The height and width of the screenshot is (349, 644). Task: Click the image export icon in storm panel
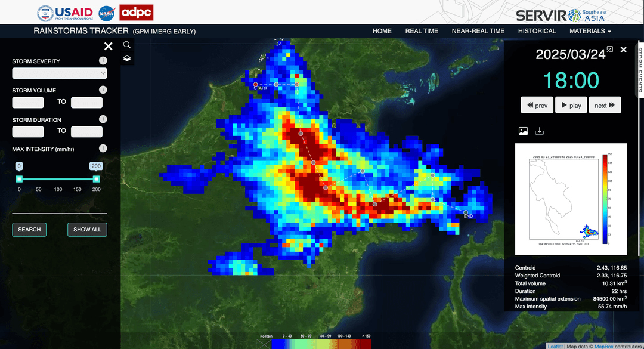point(523,130)
